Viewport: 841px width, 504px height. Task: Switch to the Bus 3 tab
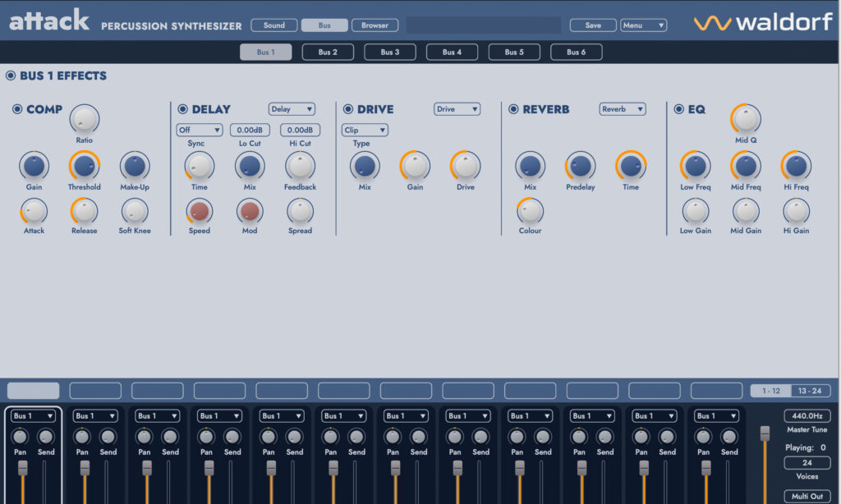pyautogui.click(x=390, y=53)
